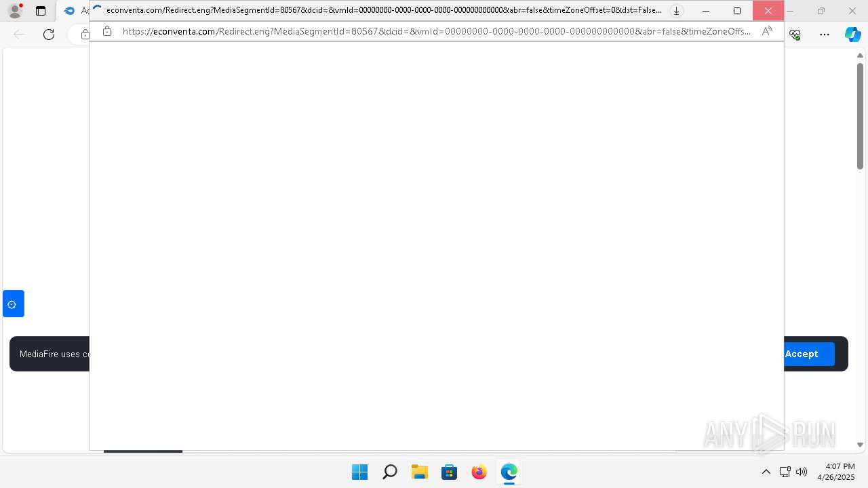
Task: Click the downloads icon in the popup title bar
Action: pyautogui.click(x=676, y=11)
